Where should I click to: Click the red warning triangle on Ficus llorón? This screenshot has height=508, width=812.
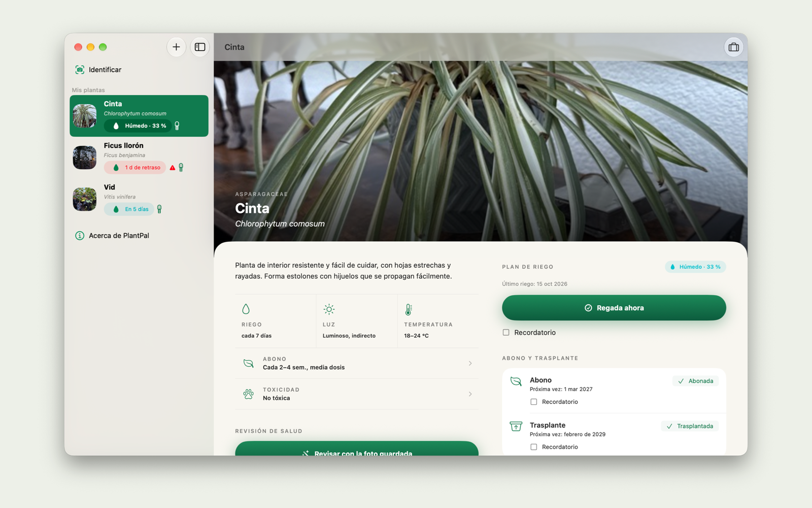tap(173, 168)
